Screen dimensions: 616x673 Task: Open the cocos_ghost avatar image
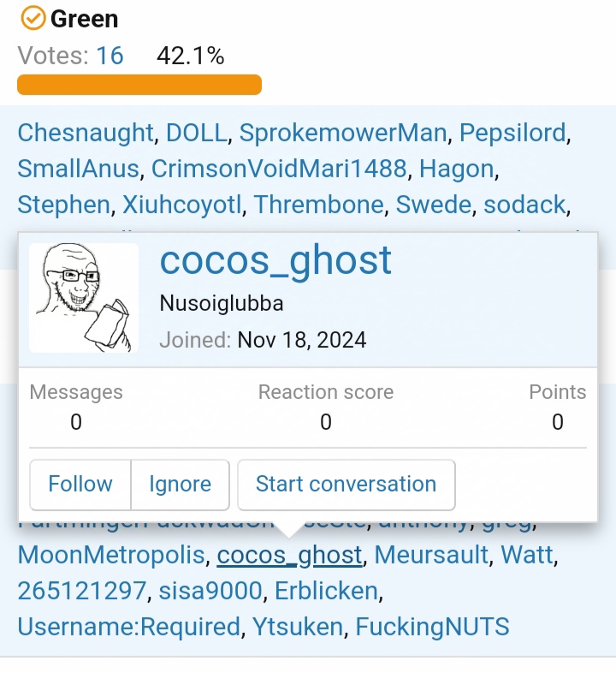(84, 298)
